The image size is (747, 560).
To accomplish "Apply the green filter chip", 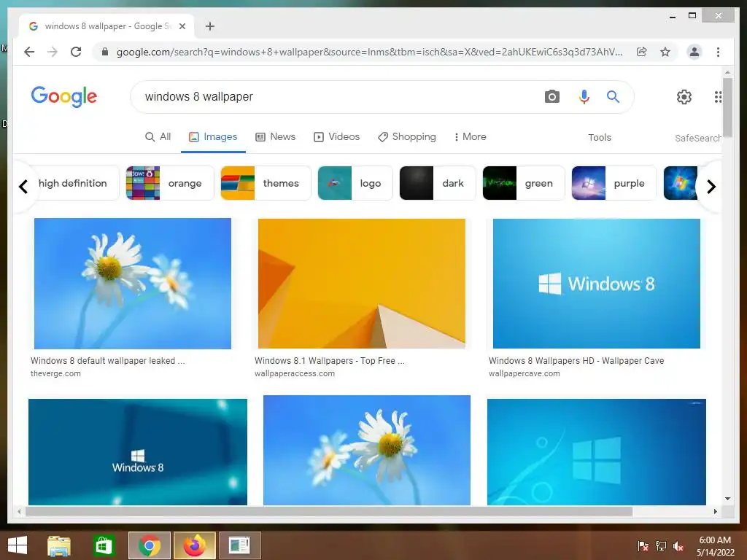I will click(524, 183).
